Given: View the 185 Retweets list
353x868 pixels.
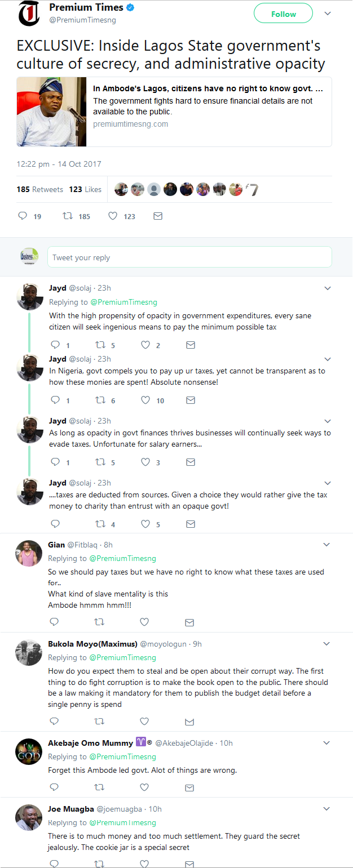Looking at the screenshot, I should pos(40,189).
